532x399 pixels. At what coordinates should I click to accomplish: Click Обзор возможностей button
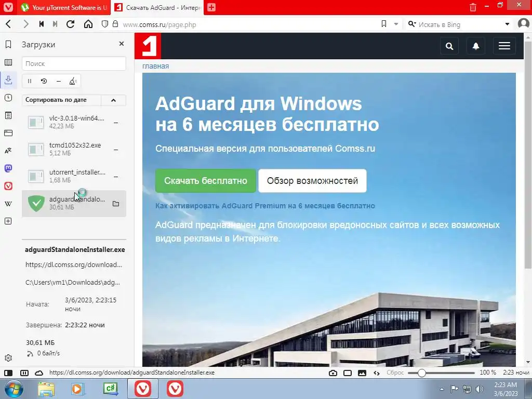pyautogui.click(x=312, y=180)
